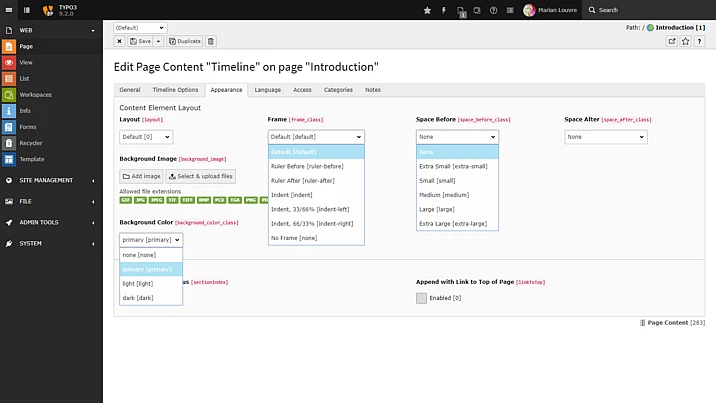Click the Duplicate button
Image resolution: width=716 pixels, height=403 pixels.
pos(184,41)
